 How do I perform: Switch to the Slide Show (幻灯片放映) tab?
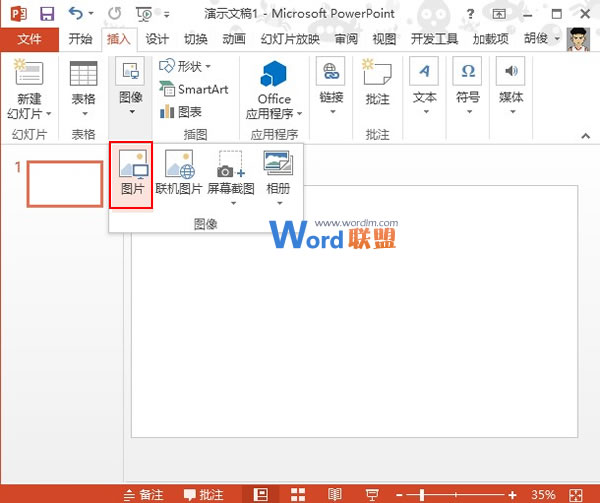(x=290, y=39)
